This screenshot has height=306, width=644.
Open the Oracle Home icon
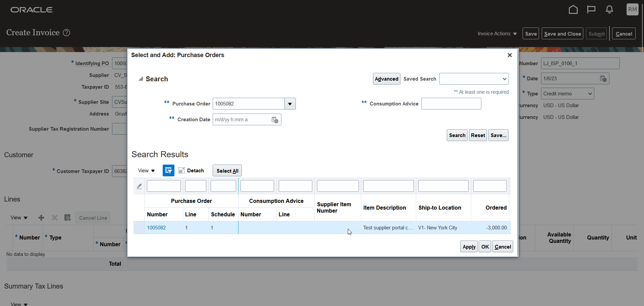tap(573, 10)
